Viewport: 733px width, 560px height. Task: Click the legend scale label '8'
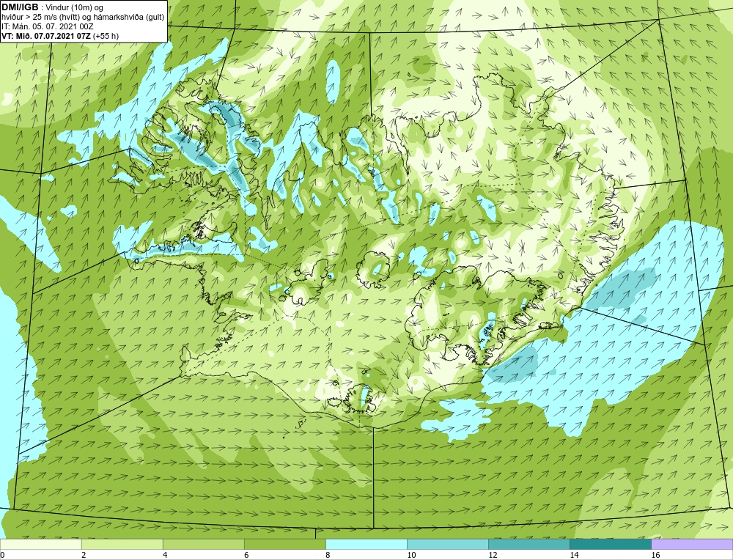point(328,555)
